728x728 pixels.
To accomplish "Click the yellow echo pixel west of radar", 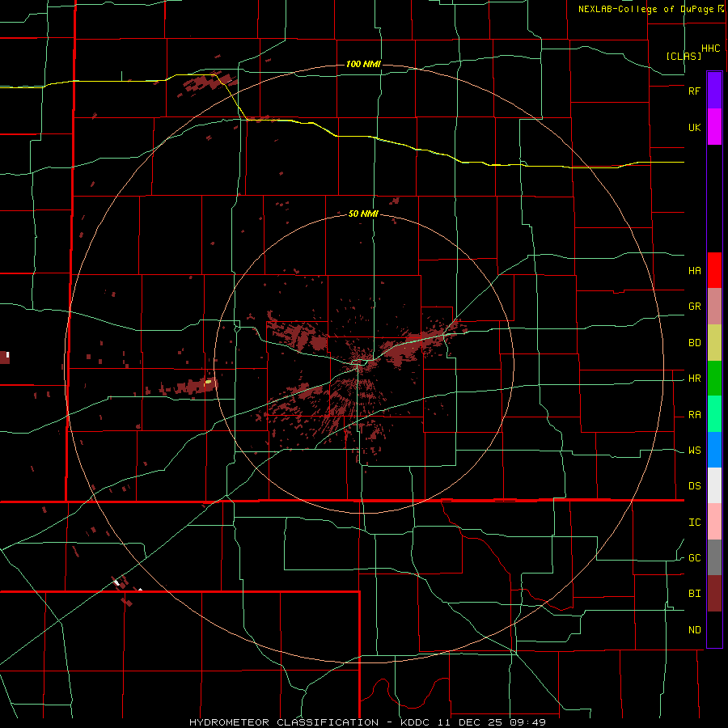I will coord(208,382).
